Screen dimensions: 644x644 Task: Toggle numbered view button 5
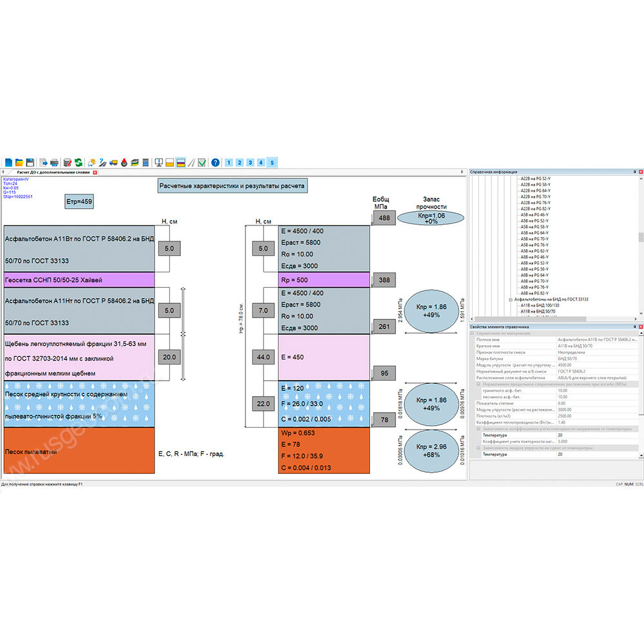point(272,162)
